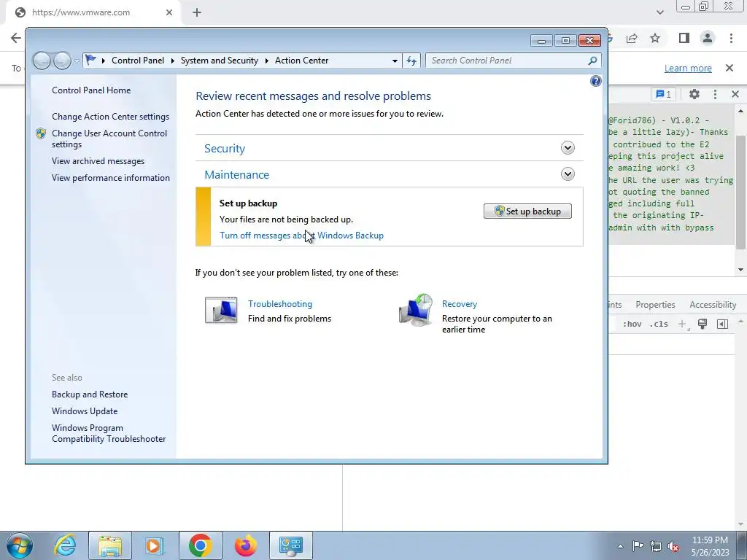The height and width of the screenshot is (560, 747).
Task: Open the Chrome profile avatar
Action: pyautogui.click(x=708, y=38)
